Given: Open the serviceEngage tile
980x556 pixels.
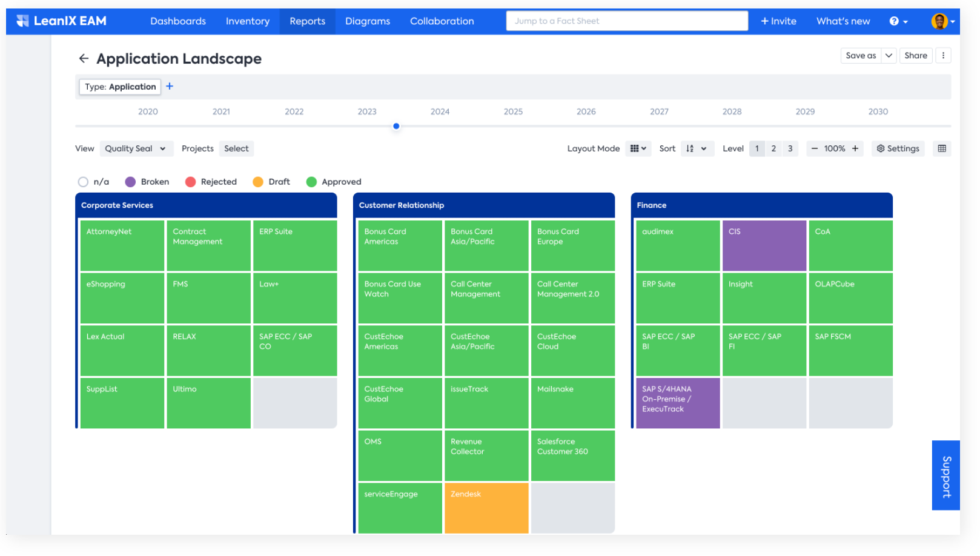Looking at the screenshot, I should [400, 508].
